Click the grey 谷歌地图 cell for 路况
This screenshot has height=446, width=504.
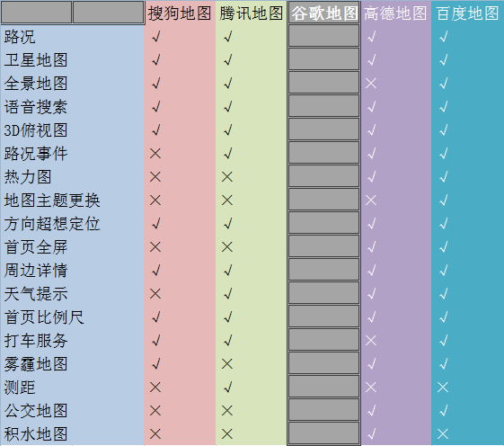click(x=323, y=36)
